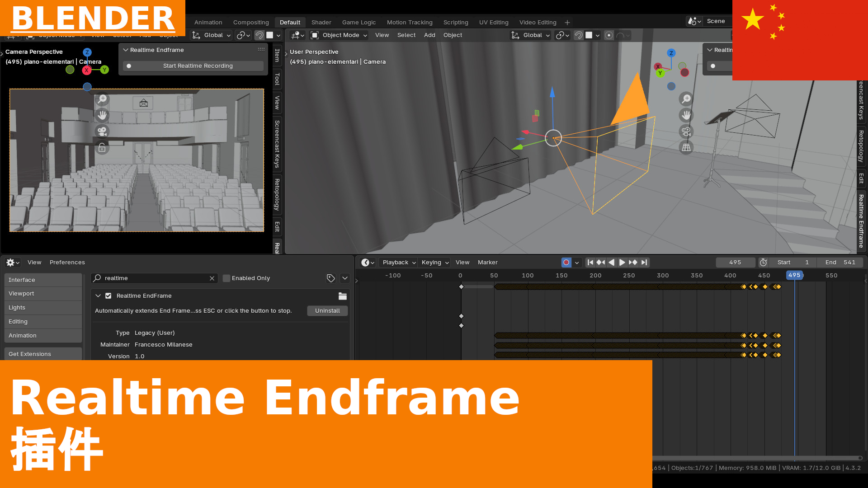
Task: Click current frame field showing 495
Action: point(735,263)
